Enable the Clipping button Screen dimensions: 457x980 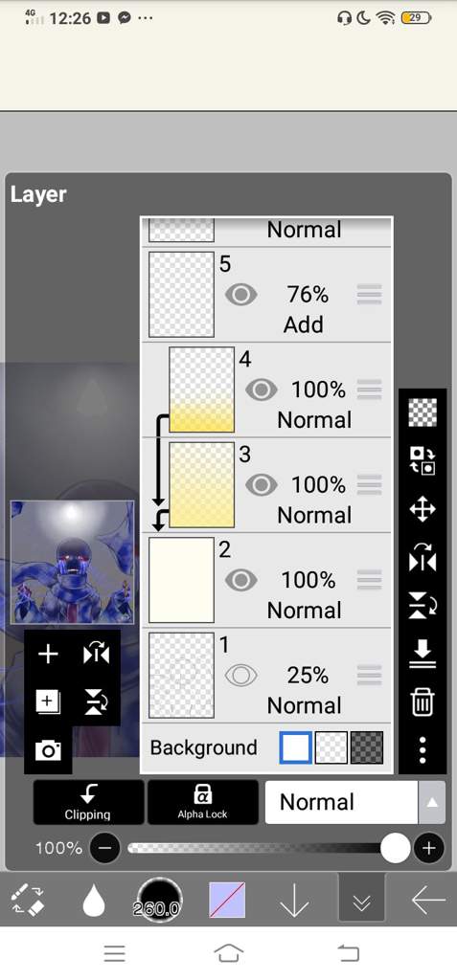88,802
